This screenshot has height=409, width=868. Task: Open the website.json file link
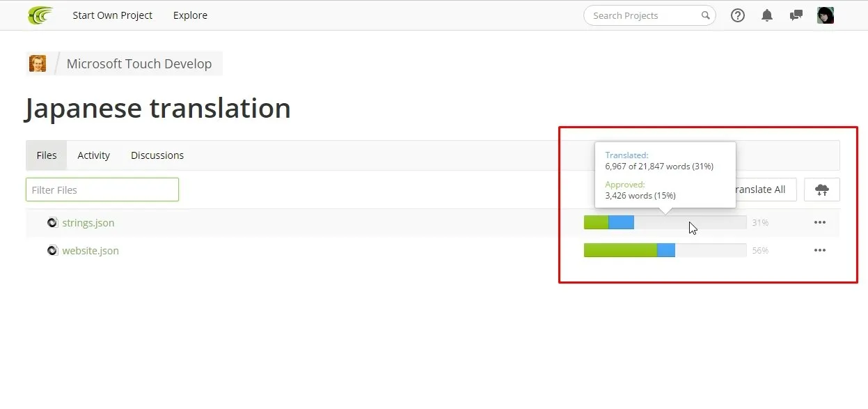[90, 251]
